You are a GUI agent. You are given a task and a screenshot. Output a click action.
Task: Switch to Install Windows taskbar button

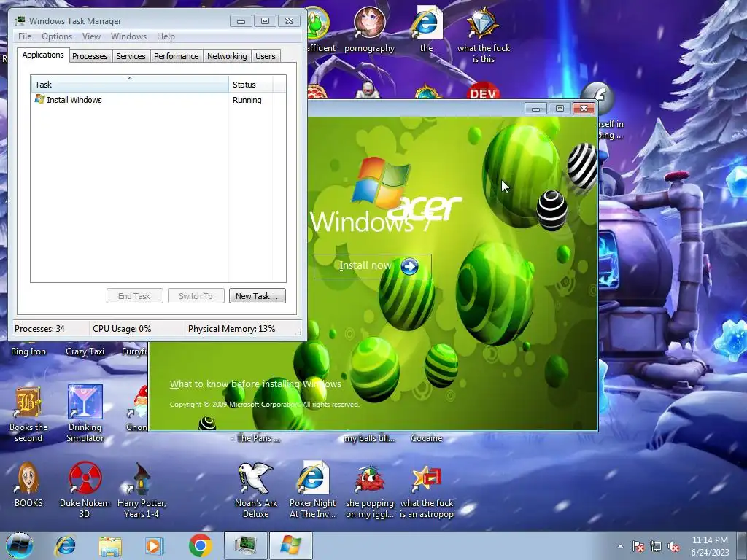pyautogui.click(x=290, y=545)
